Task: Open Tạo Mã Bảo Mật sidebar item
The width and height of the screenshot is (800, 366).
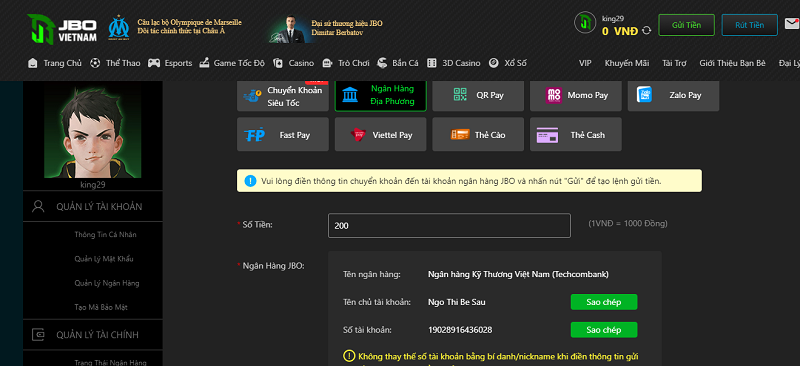Action: point(101,307)
